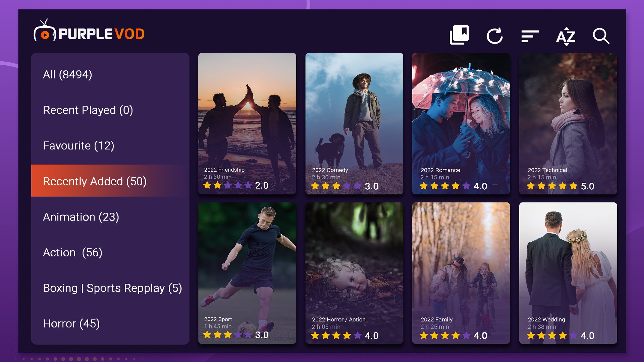Image resolution: width=644 pixels, height=362 pixels.
Task: Select the Action (56) category
Action: point(110,252)
